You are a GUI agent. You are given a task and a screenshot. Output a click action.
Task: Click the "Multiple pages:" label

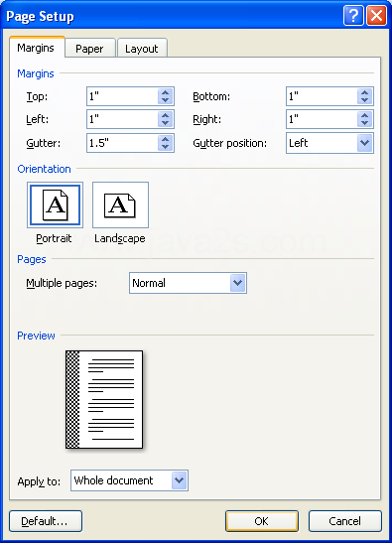62,283
